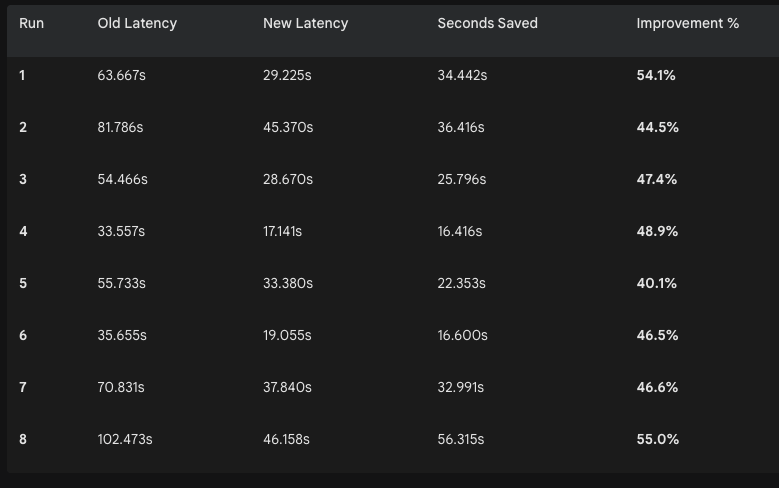Select the 33.557s old latency cell

121,231
